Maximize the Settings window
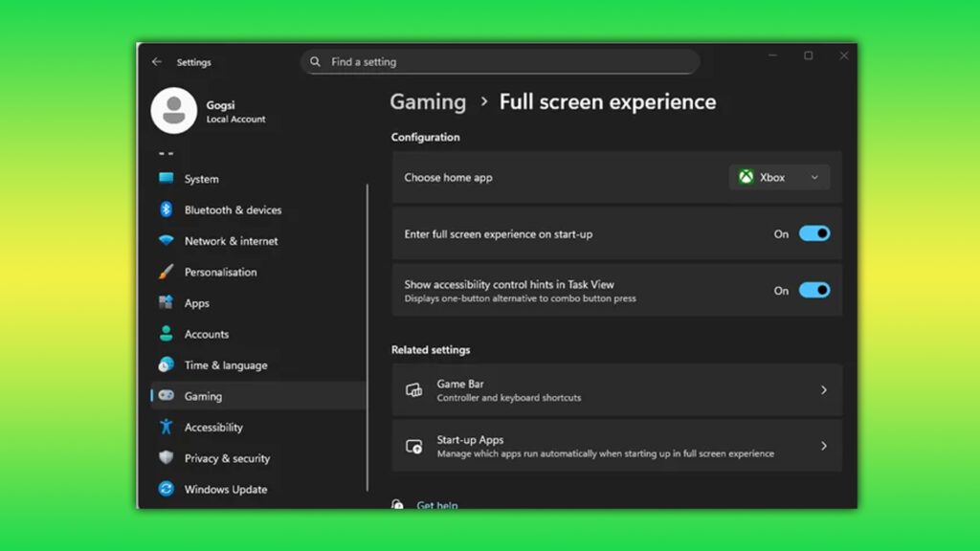 [x=808, y=55]
